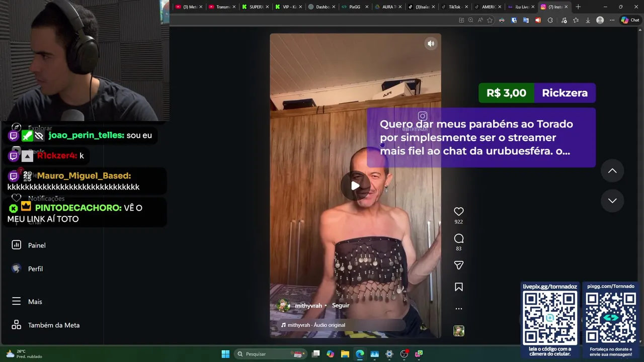644x362 pixels.
Task: Click the Rickzera donation name label
Action: 565,93
